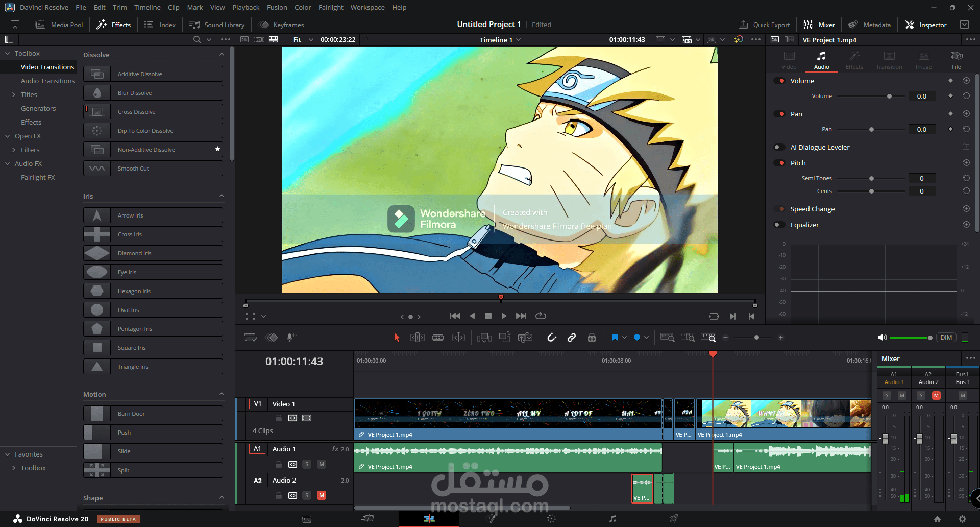
Task: Open the Playback menu
Action: (246, 7)
